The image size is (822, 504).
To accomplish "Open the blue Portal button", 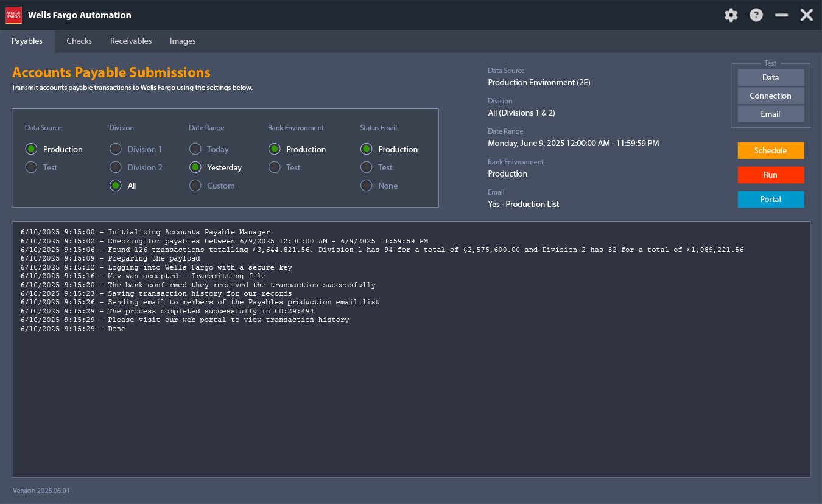I will (771, 199).
